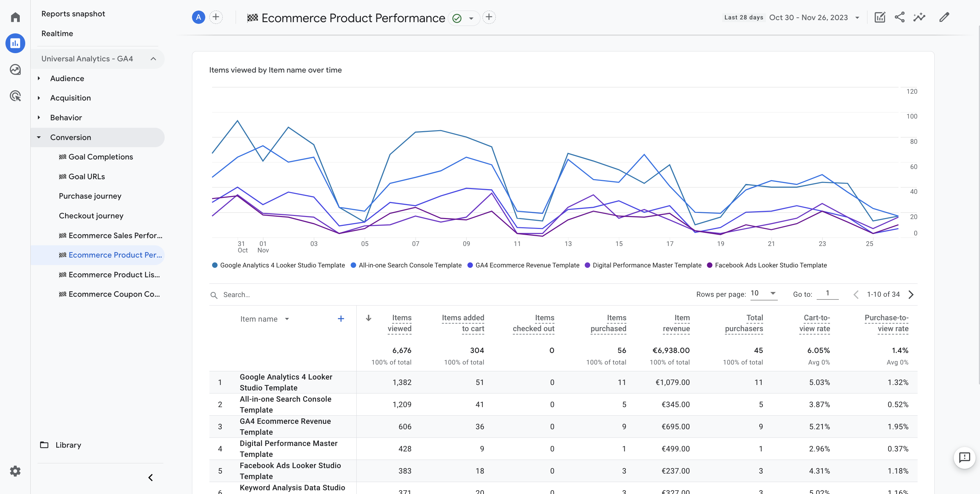Click the search magnifier icon in table

[214, 295]
